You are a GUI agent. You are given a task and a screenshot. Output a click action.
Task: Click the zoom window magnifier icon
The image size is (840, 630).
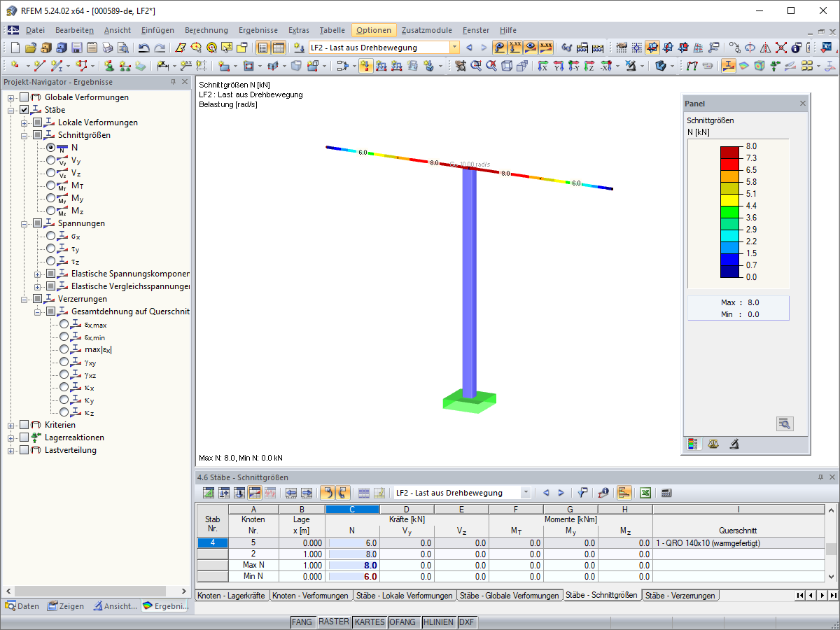tap(476, 66)
